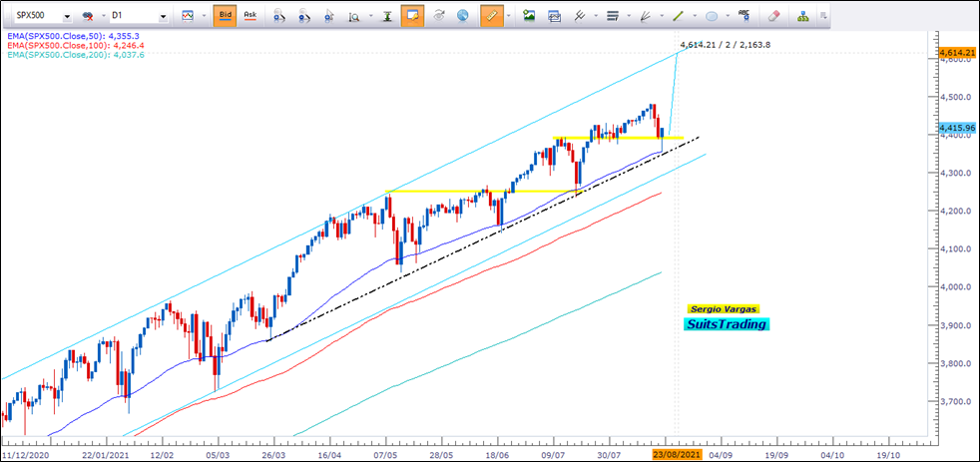
Task: Toggle the Bid price display
Action: pos(224,16)
